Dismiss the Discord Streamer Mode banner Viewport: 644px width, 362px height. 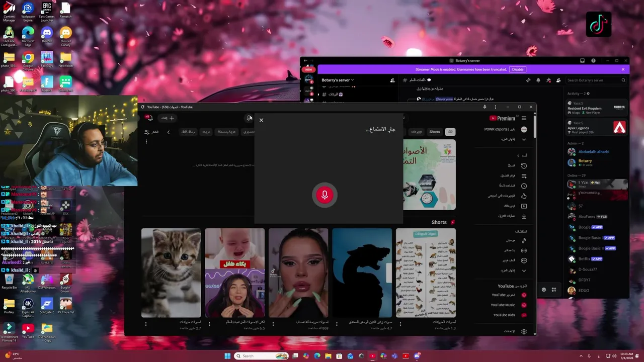pos(623,69)
